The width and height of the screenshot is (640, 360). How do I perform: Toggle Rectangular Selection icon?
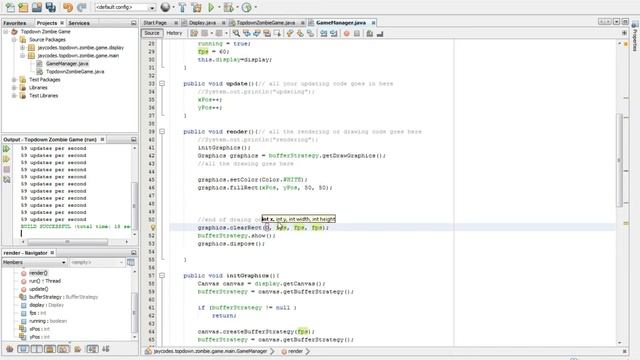[277, 33]
